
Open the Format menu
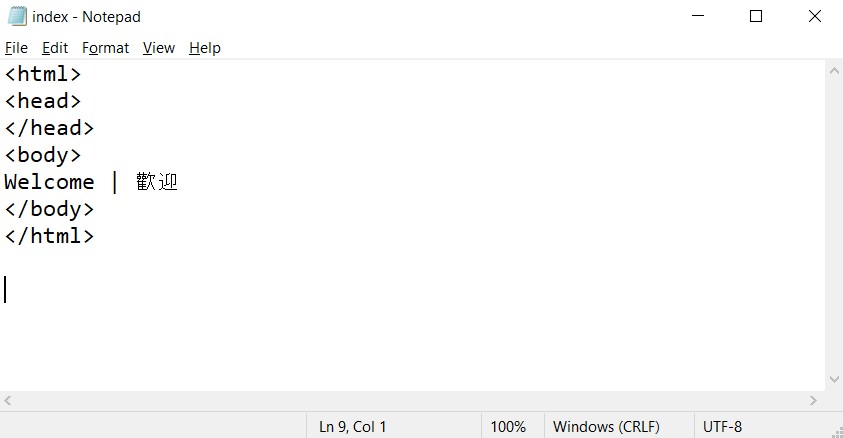(105, 48)
